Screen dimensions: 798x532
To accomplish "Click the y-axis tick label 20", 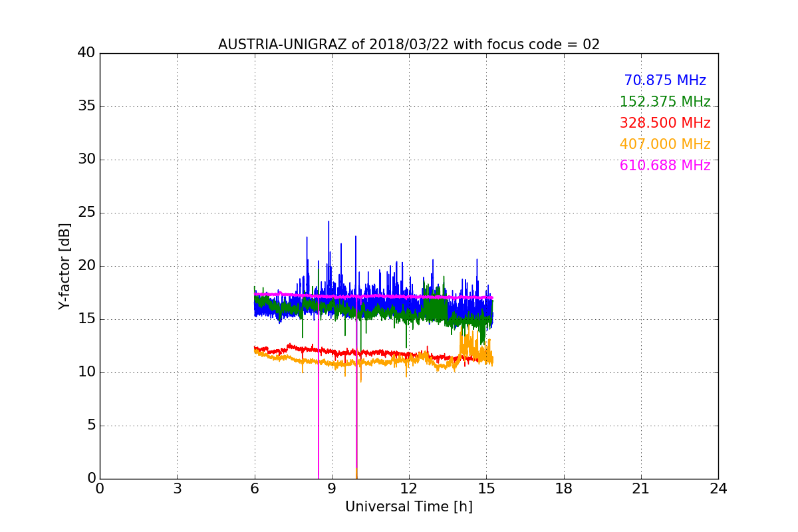I will [86, 266].
